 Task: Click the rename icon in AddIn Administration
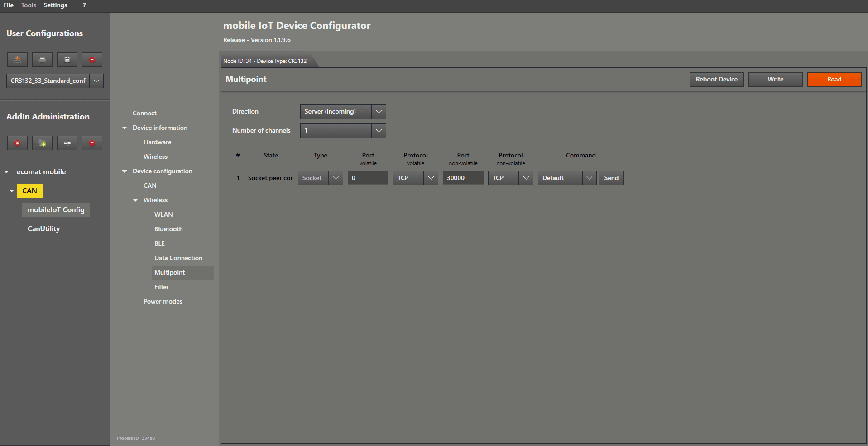67,143
